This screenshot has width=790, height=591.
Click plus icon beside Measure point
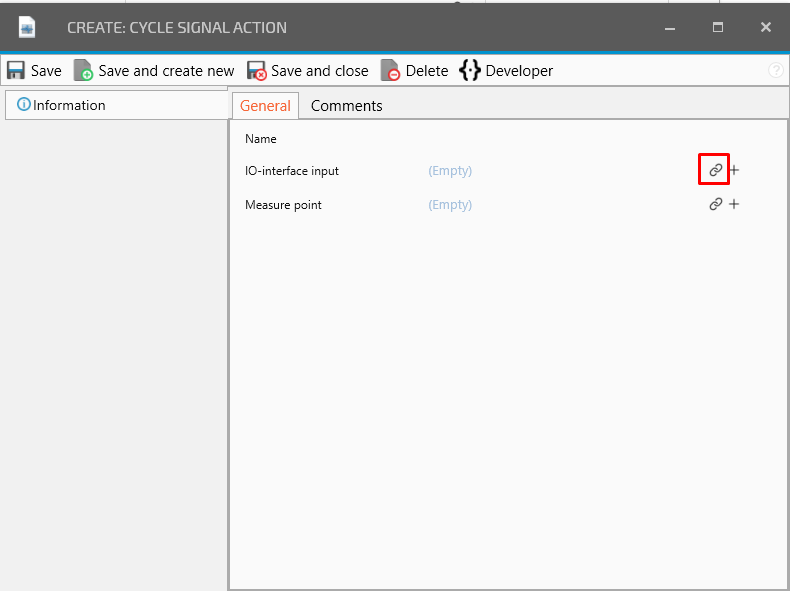click(734, 205)
